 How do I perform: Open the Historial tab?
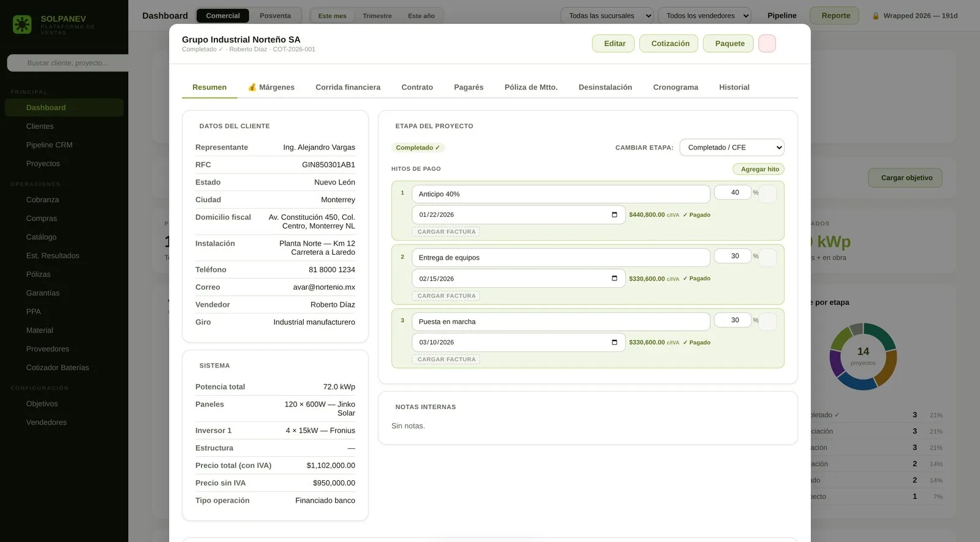pyautogui.click(x=734, y=88)
